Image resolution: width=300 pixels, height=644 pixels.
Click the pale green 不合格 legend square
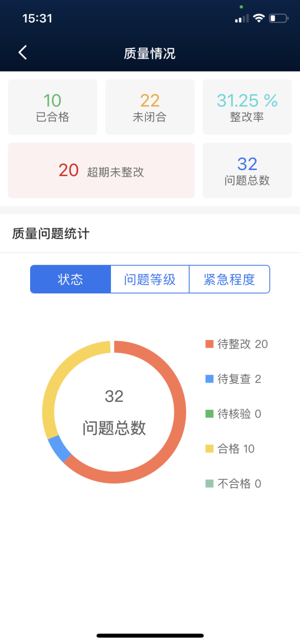210,483
